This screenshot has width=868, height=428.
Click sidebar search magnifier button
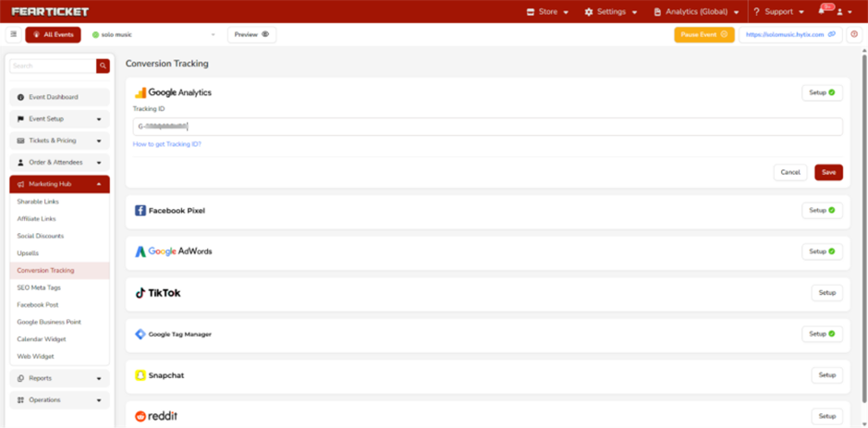pyautogui.click(x=103, y=66)
